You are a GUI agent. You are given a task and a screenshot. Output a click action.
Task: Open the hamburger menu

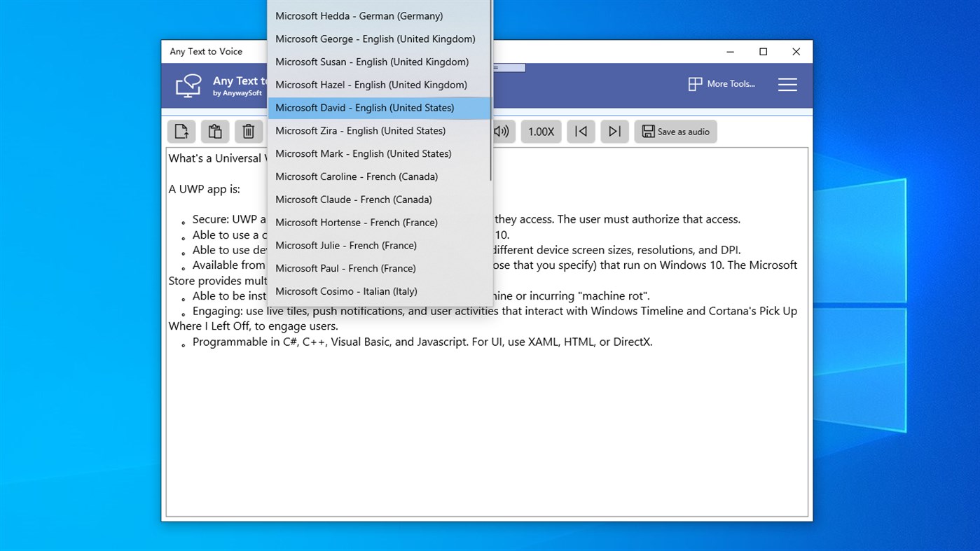pos(787,84)
